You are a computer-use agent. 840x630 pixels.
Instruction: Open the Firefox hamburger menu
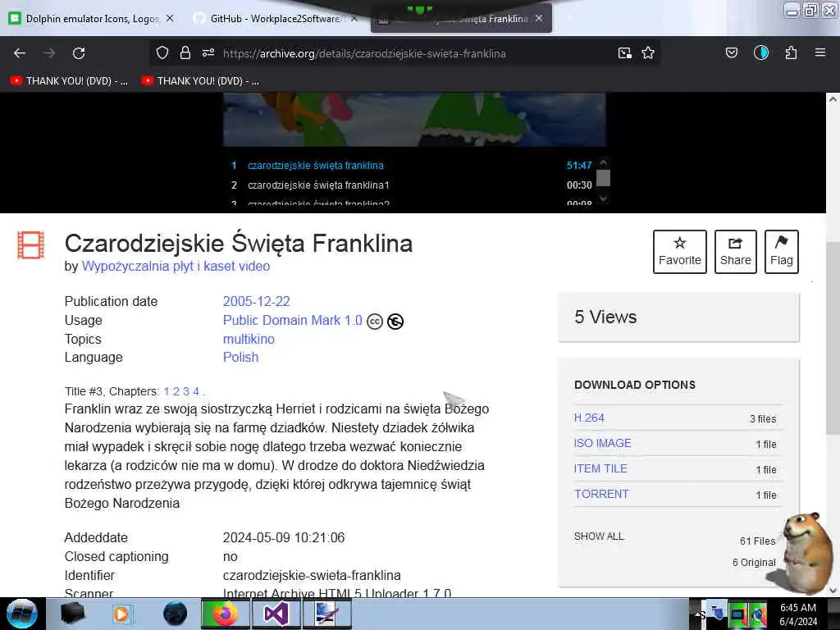[x=820, y=52]
